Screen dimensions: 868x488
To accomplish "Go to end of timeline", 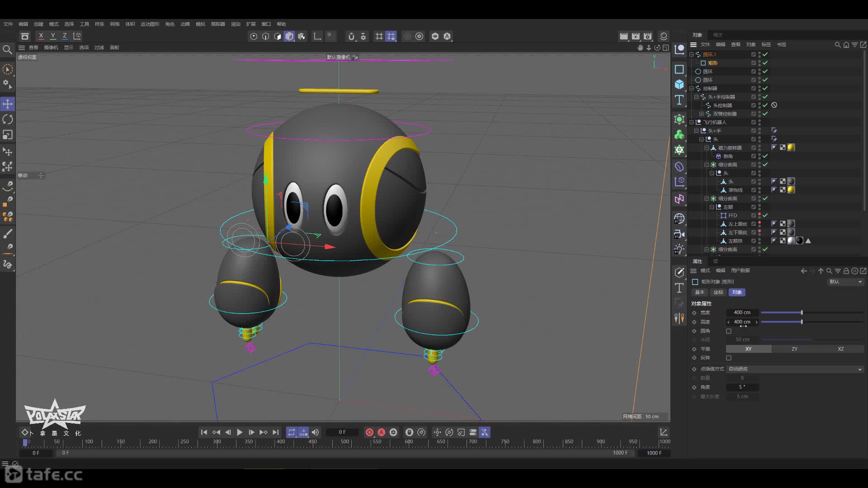I will [275, 432].
